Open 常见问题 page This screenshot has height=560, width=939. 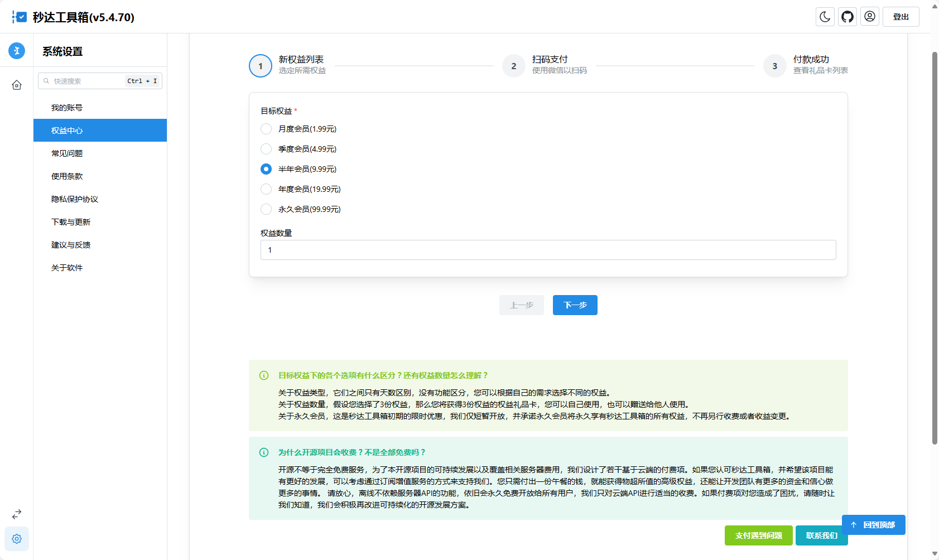100,153
